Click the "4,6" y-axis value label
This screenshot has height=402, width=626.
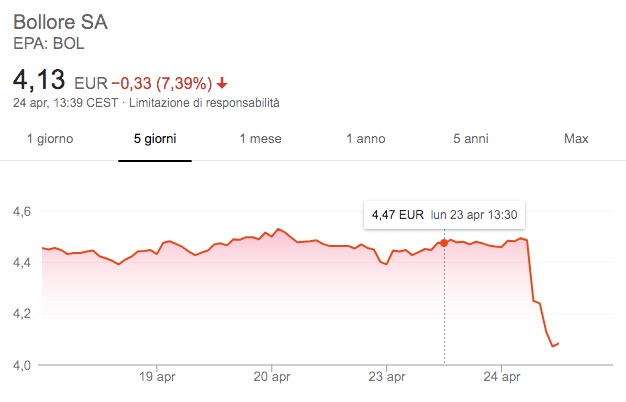point(23,212)
